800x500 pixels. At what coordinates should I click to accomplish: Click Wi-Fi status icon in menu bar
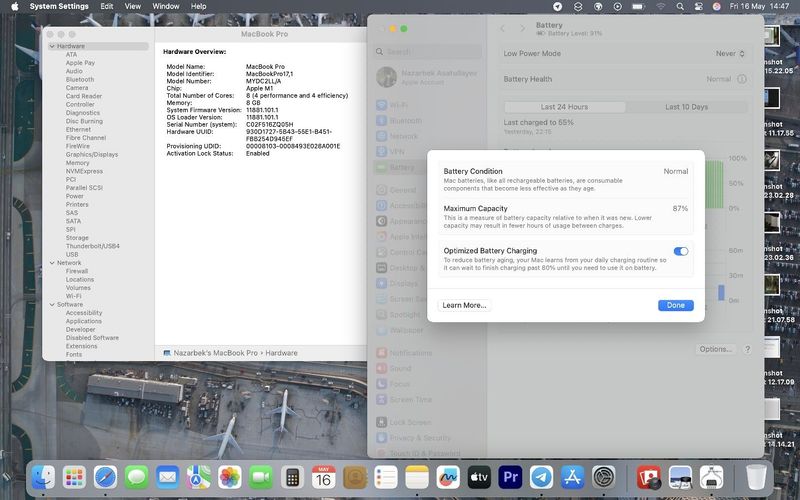(x=661, y=7)
